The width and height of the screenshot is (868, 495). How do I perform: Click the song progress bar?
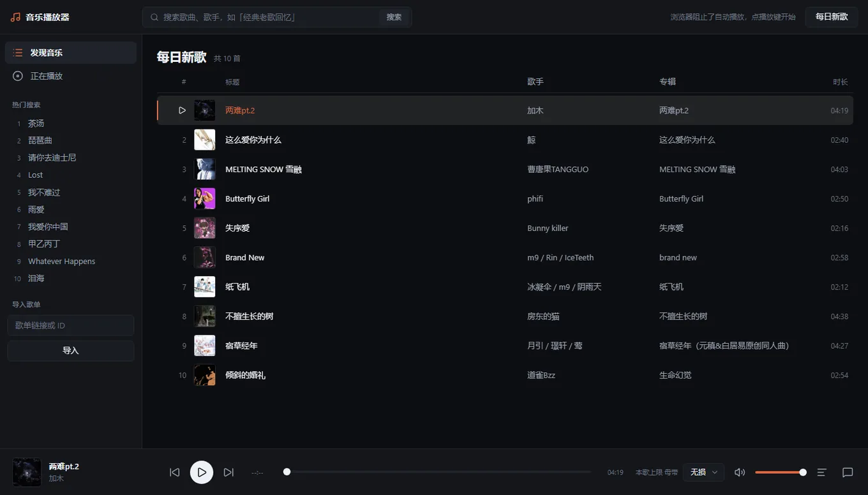click(438, 472)
